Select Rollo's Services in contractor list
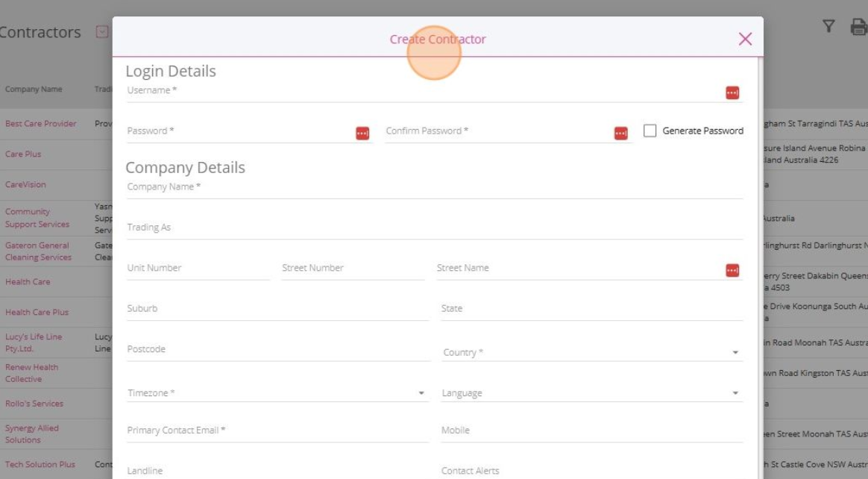The width and height of the screenshot is (868, 479). (34, 404)
